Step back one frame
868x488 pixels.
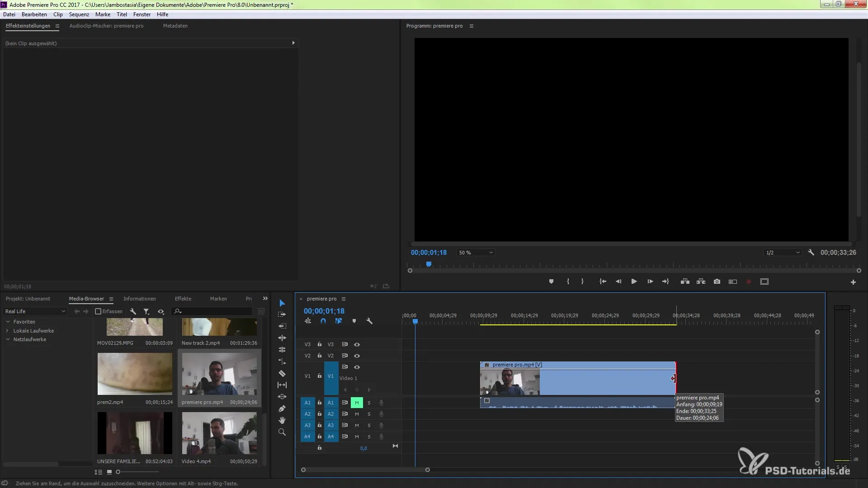pos(618,282)
